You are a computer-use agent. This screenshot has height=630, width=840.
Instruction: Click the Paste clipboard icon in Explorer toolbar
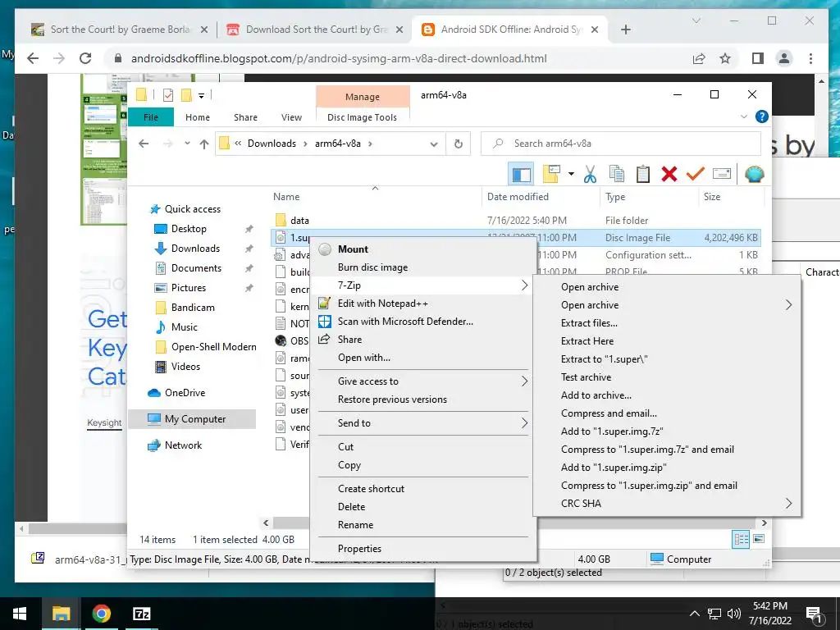coord(643,174)
